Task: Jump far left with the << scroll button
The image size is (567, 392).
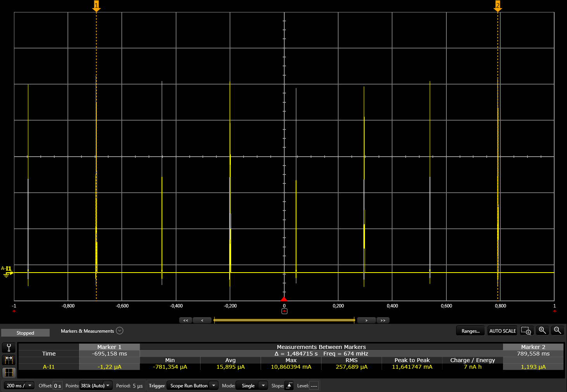Action: point(185,320)
